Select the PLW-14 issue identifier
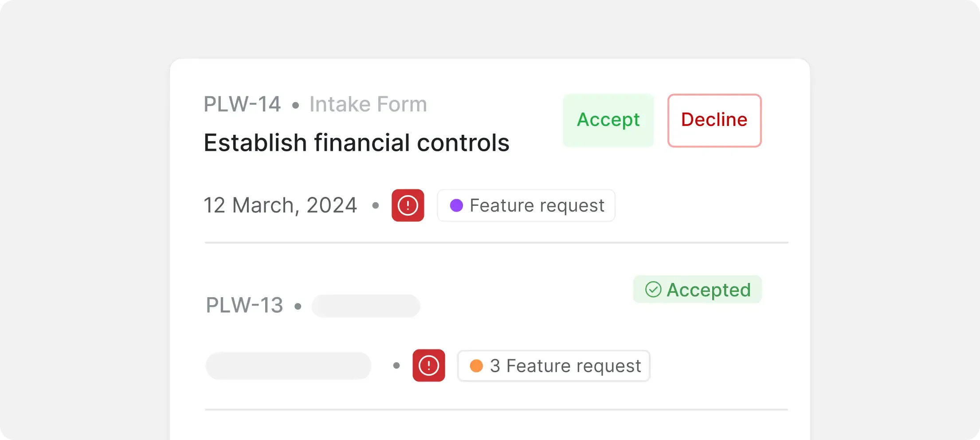 [242, 105]
